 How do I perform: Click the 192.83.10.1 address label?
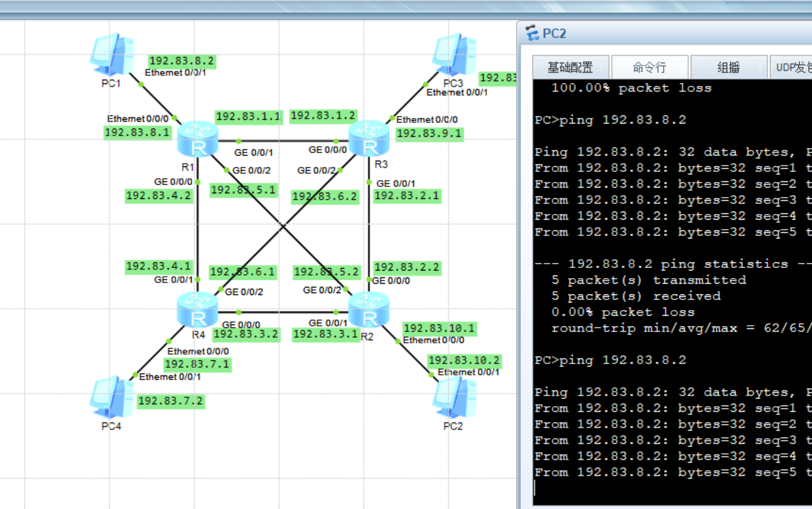[440, 329]
